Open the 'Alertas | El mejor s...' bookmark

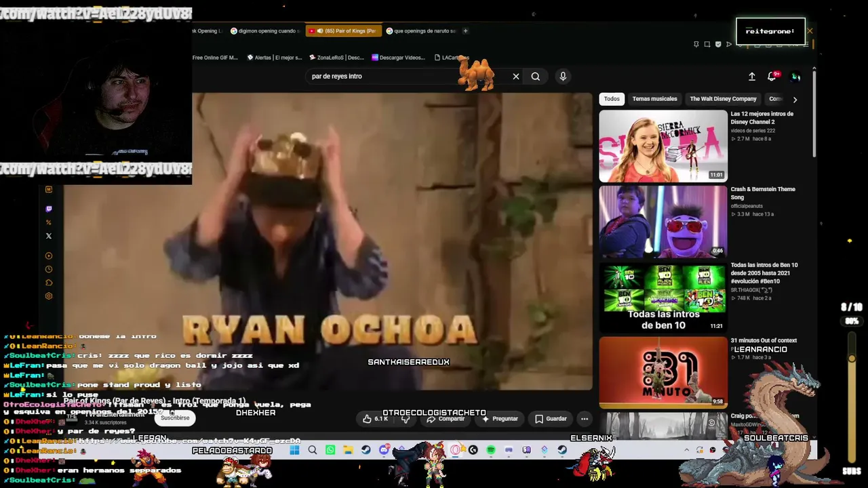point(275,58)
